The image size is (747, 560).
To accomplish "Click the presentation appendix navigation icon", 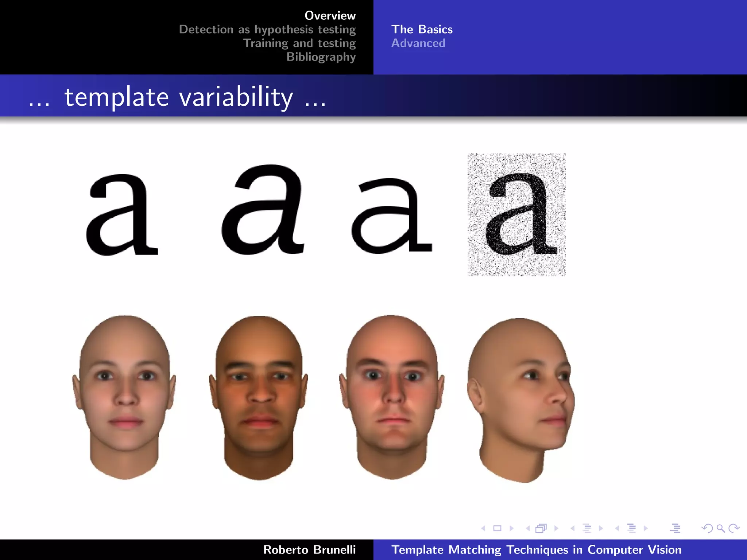I will [675, 528].
